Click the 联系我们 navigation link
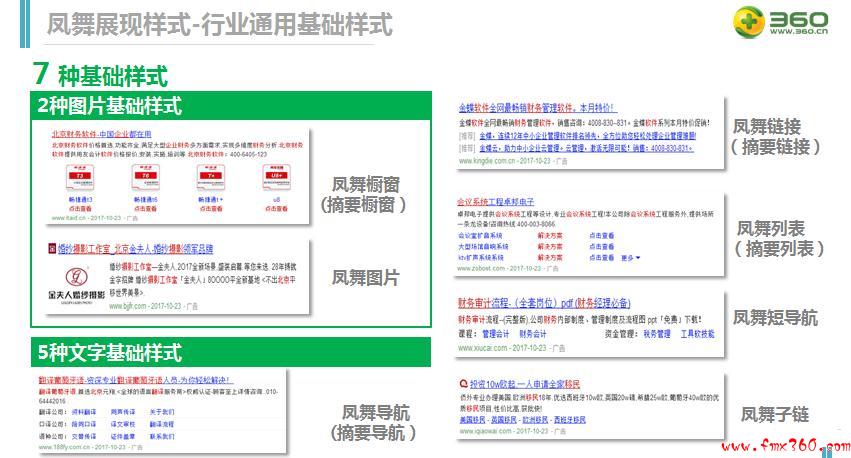Screen dimensions: 851x458 162,436
